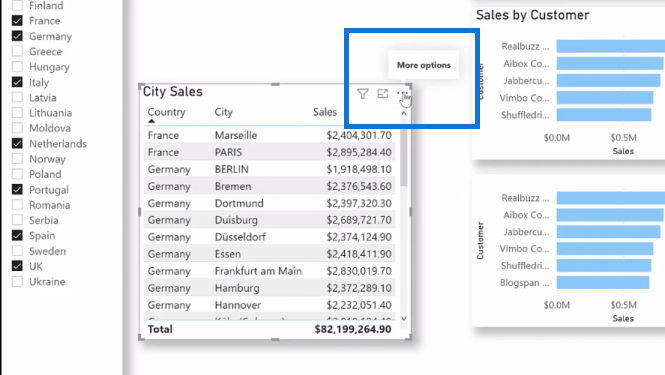This screenshot has width=665, height=375.
Task: Click Sales by Customer chart title
Action: click(533, 15)
